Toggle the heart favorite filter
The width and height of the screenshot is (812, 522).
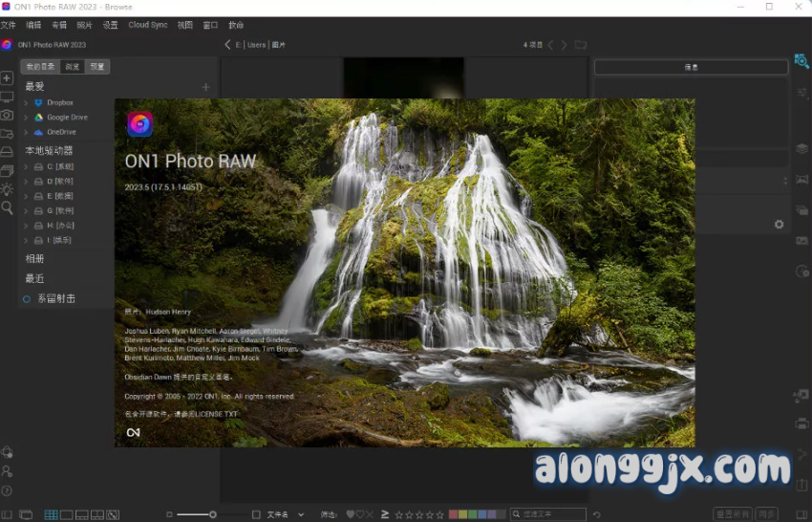tap(352, 515)
